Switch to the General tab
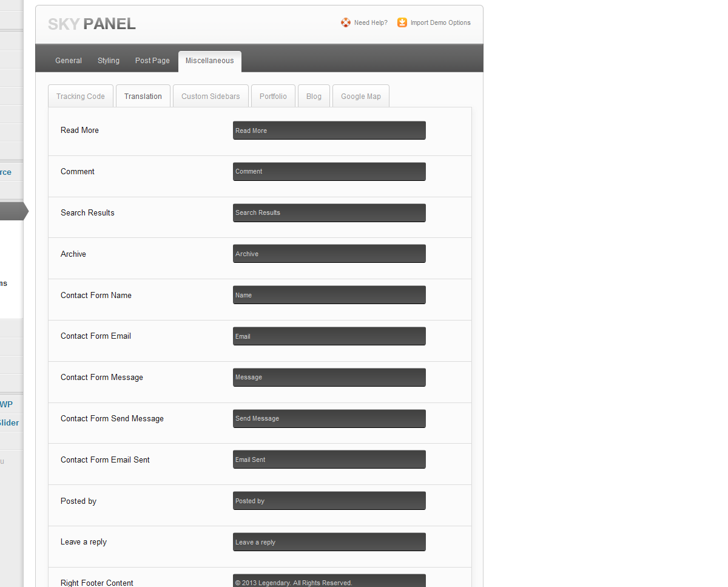 coord(69,61)
